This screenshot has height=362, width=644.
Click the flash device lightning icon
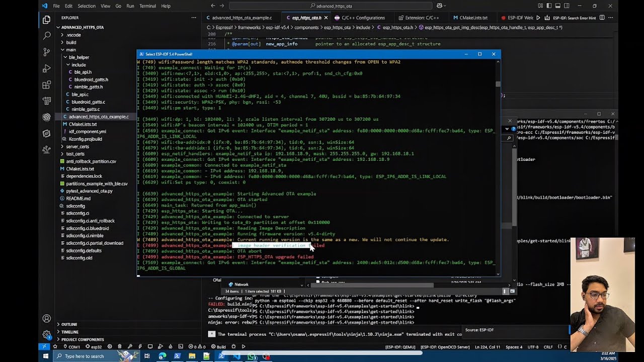(140, 347)
